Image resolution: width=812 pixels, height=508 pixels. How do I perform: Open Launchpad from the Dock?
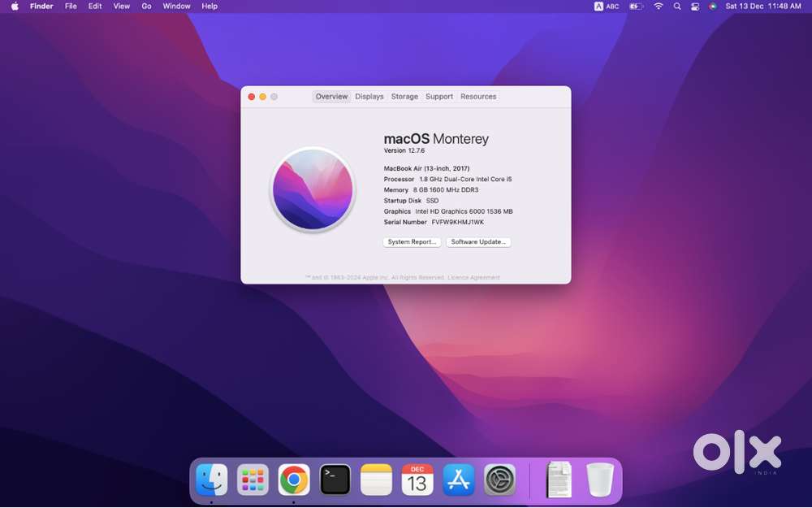click(252, 480)
